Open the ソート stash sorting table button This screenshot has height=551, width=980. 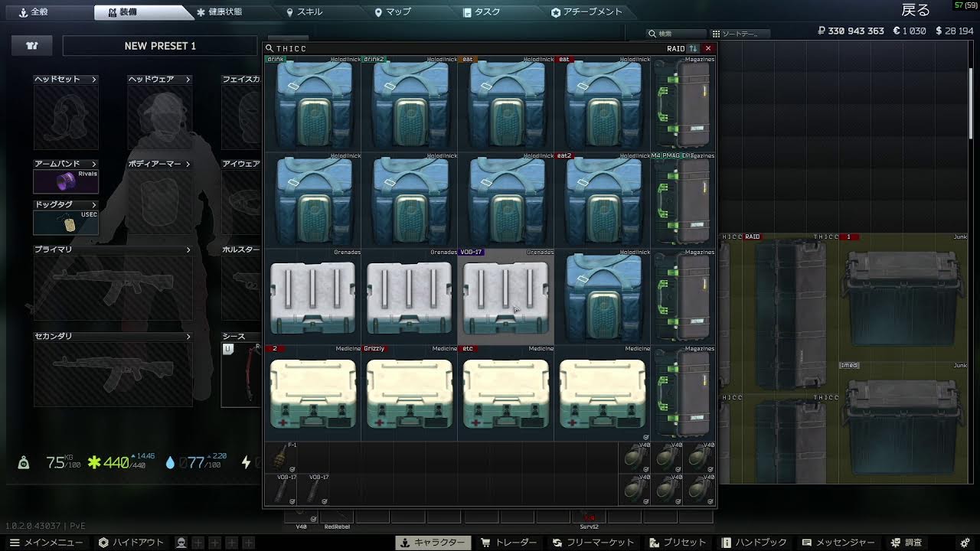740,34
